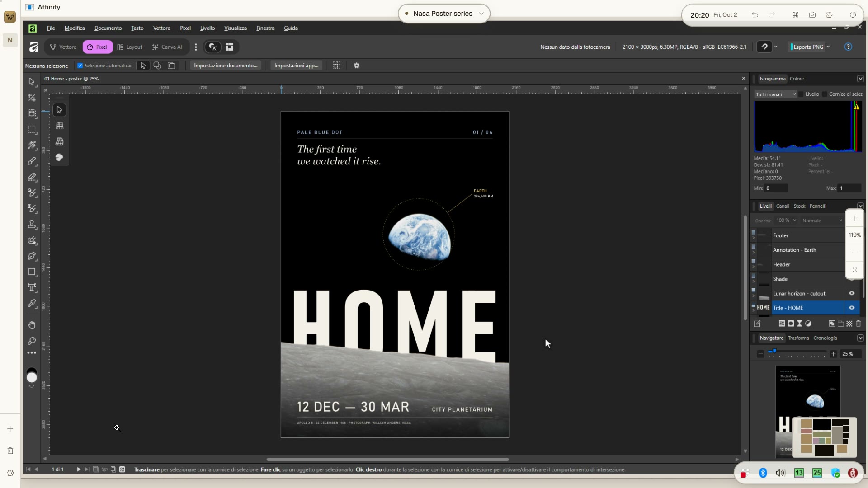Image resolution: width=868 pixels, height=488 pixels.
Task: Toggle Selezione automatica checkbox
Action: (x=80, y=66)
